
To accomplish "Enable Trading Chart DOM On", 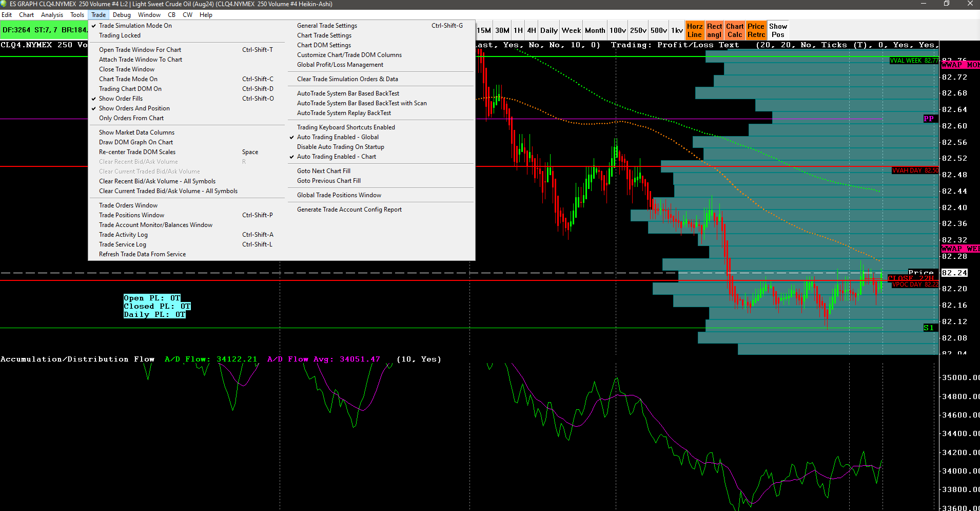I will 186,89.
